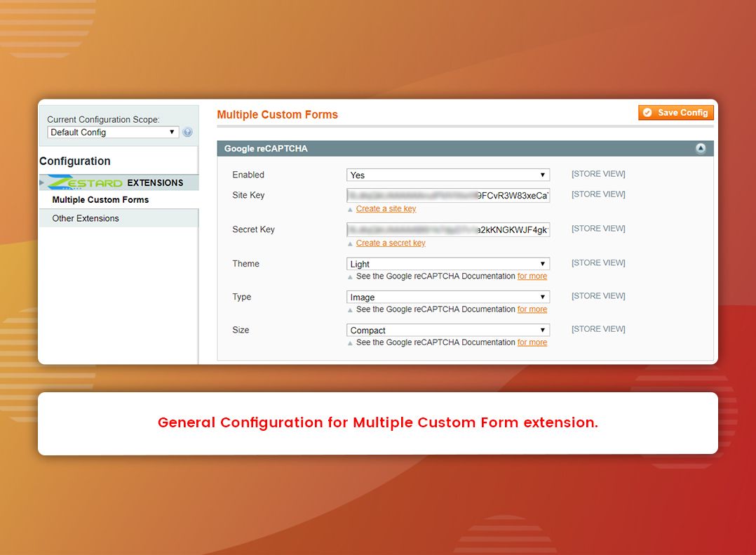Open the Size dropdown showing Compact
The height and width of the screenshot is (555, 756).
[x=447, y=330]
